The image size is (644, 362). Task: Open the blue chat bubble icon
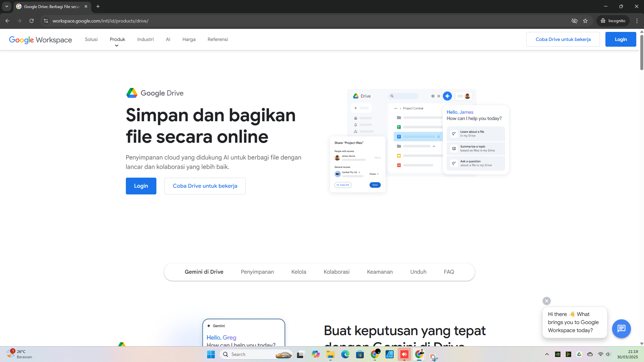(622, 328)
